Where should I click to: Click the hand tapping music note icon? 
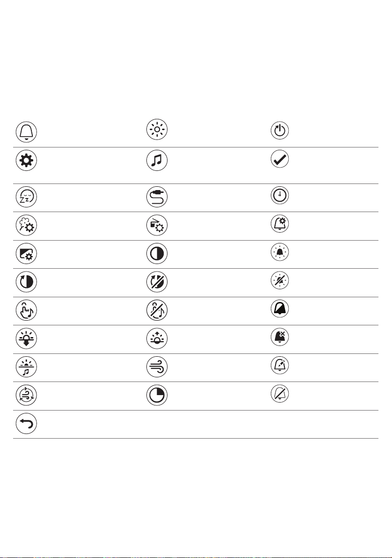point(26,310)
